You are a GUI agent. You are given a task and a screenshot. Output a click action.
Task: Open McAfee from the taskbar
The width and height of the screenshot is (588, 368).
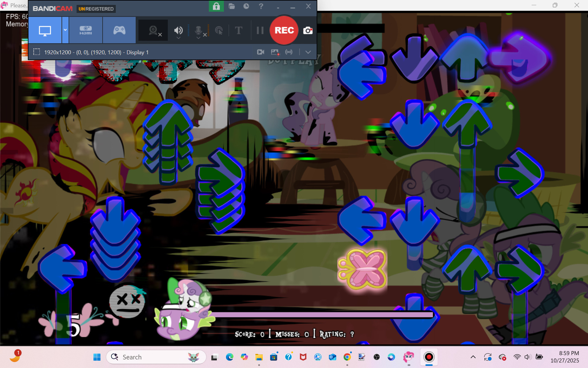[x=303, y=357]
